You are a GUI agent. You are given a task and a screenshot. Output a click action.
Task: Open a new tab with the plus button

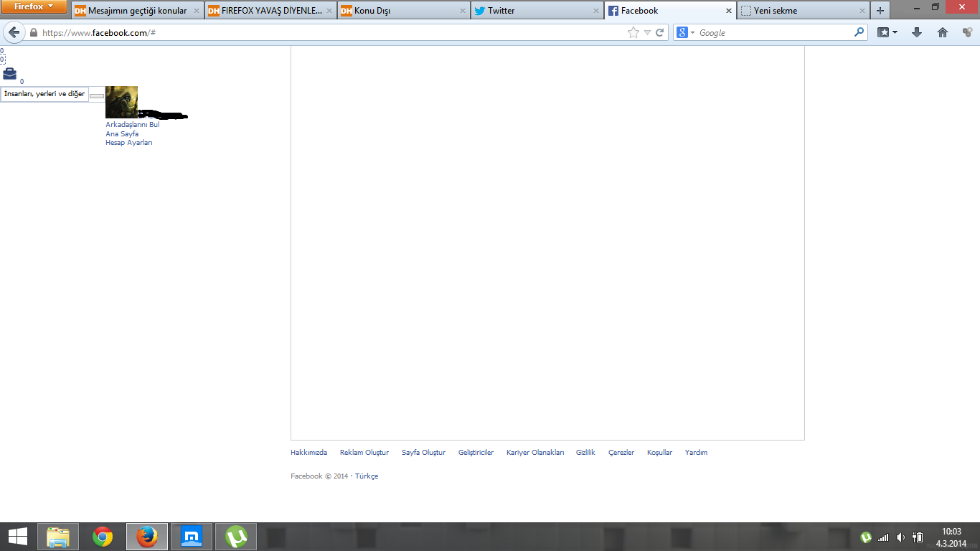pos(880,11)
